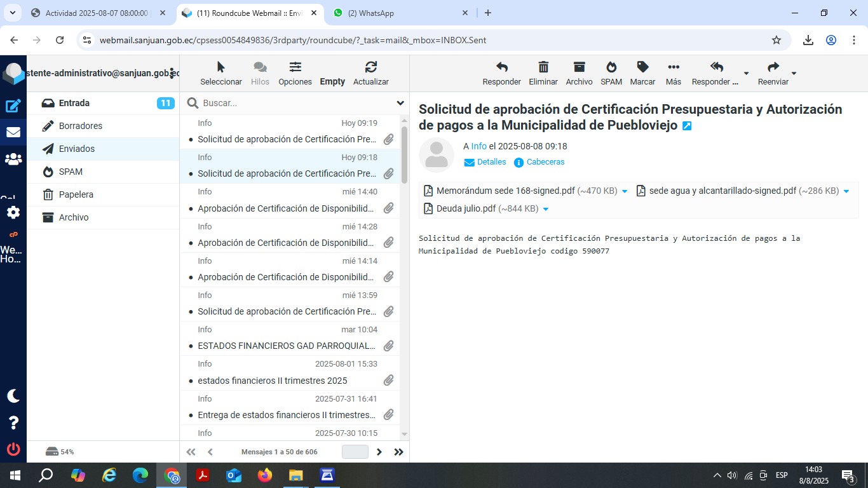The width and height of the screenshot is (868, 488).
Task: Click the Cabeceras headers link
Action: coord(545,162)
